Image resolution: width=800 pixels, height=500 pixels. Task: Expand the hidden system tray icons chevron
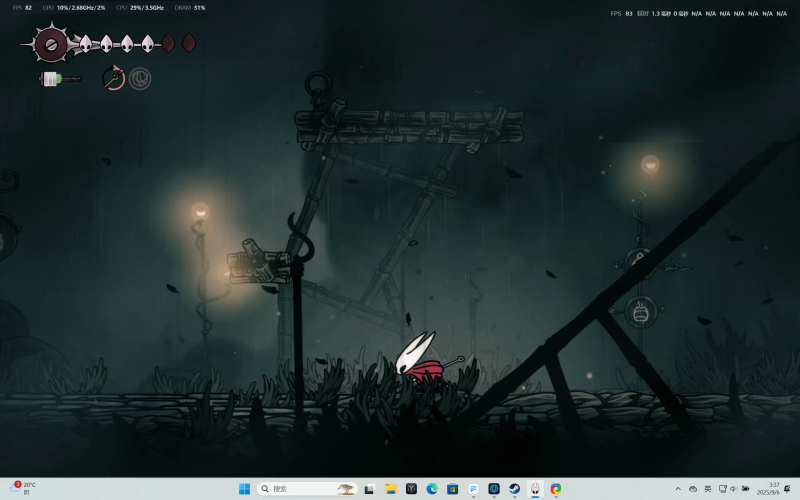pyautogui.click(x=678, y=489)
